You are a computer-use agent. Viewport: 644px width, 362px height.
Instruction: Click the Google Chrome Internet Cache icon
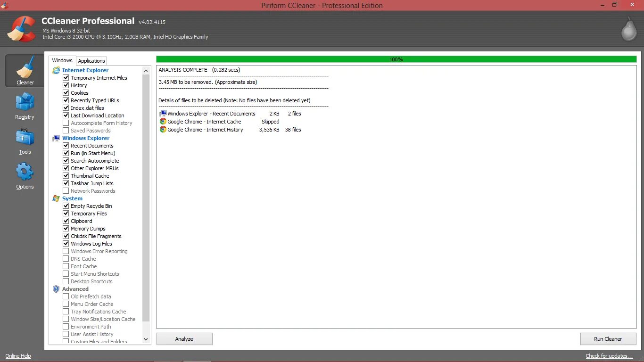[x=163, y=122]
